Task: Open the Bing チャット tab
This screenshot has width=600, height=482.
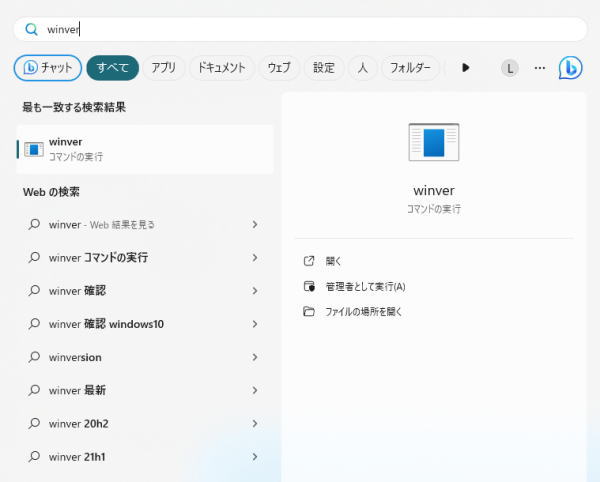Action: pyautogui.click(x=48, y=68)
